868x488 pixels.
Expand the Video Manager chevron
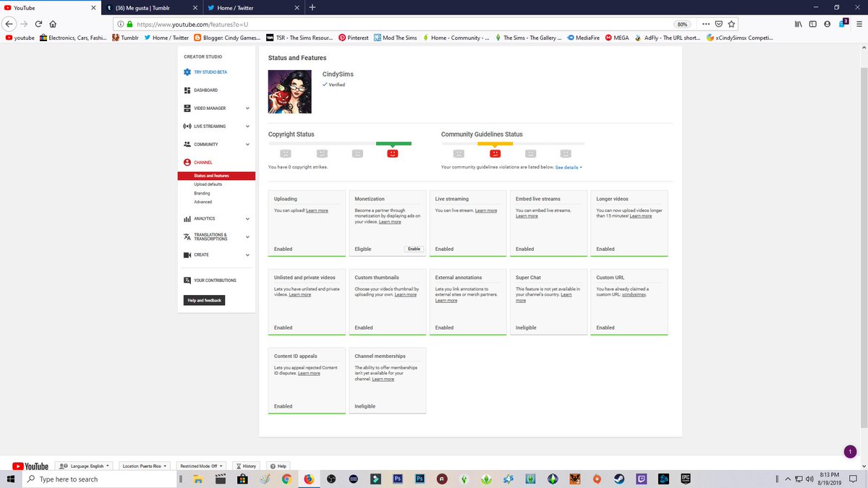point(247,108)
